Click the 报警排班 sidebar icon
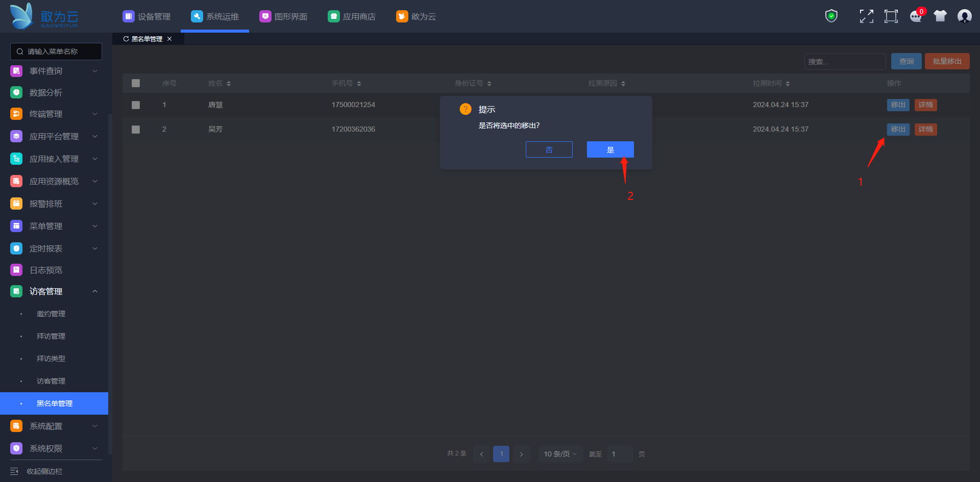Image resolution: width=980 pixels, height=482 pixels. tap(16, 204)
